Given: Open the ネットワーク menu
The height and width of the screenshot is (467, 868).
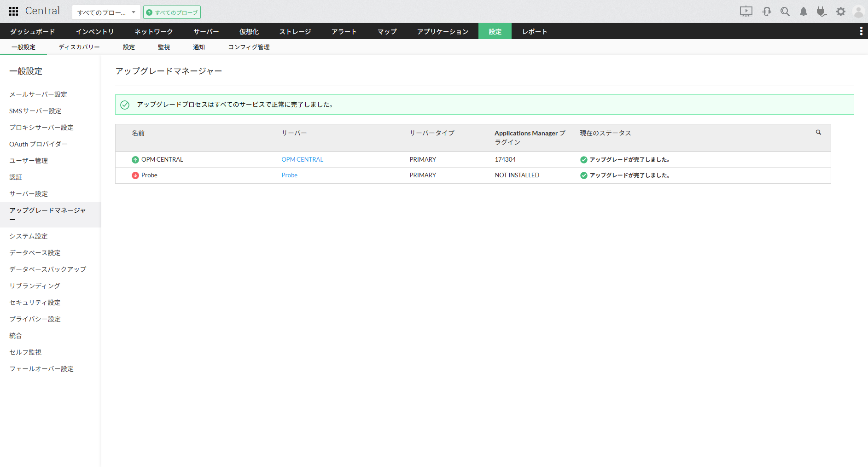Looking at the screenshot, I should 154,31.
